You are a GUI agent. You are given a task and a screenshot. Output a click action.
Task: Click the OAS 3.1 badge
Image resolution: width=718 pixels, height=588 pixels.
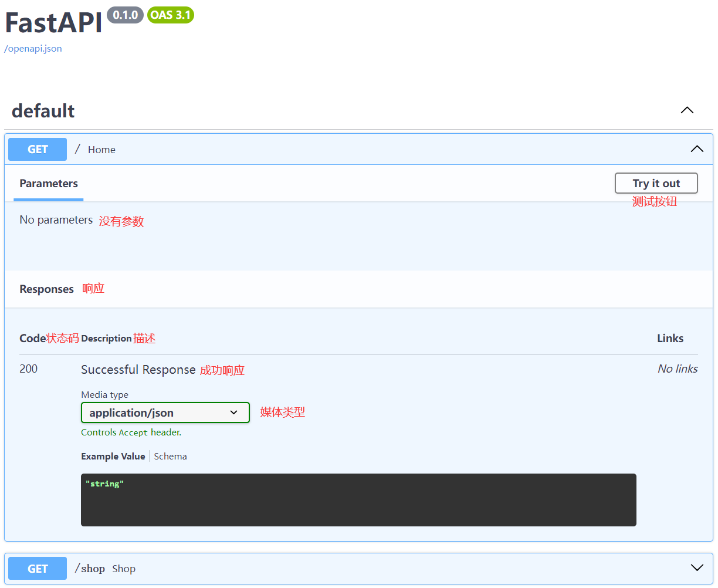coord(171,15)
